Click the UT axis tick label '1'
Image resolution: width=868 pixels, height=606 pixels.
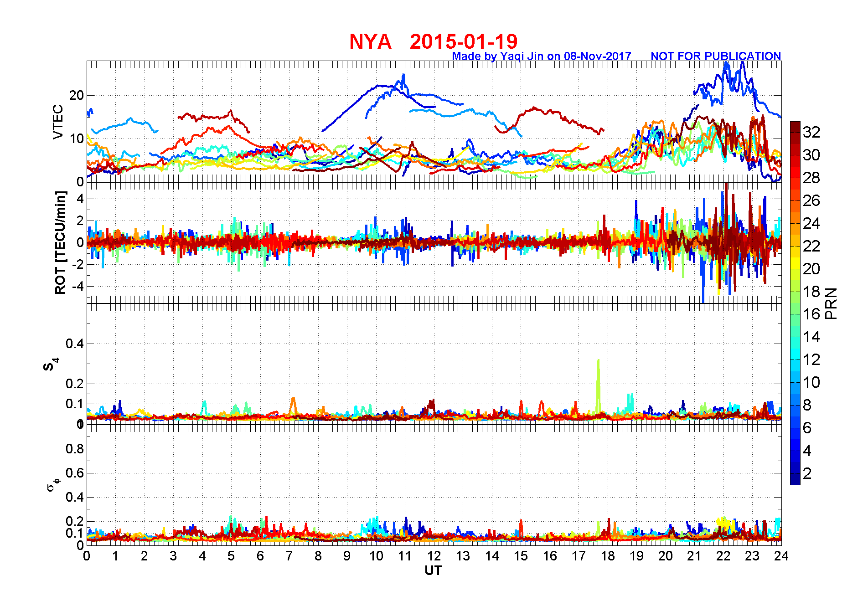coord(115,556)
